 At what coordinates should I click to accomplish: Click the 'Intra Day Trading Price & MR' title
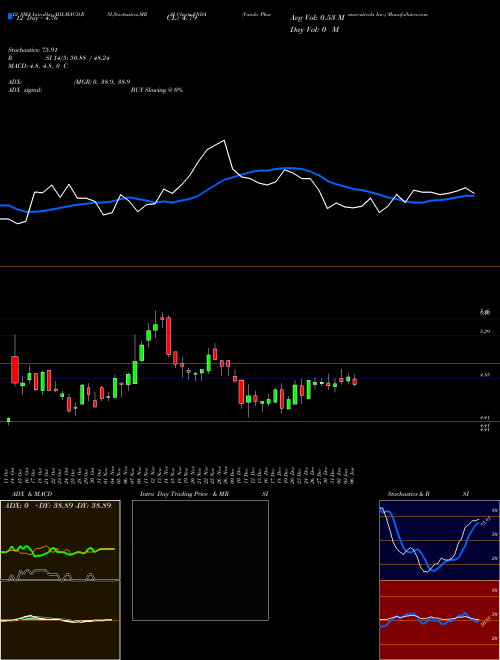(184, 494)
